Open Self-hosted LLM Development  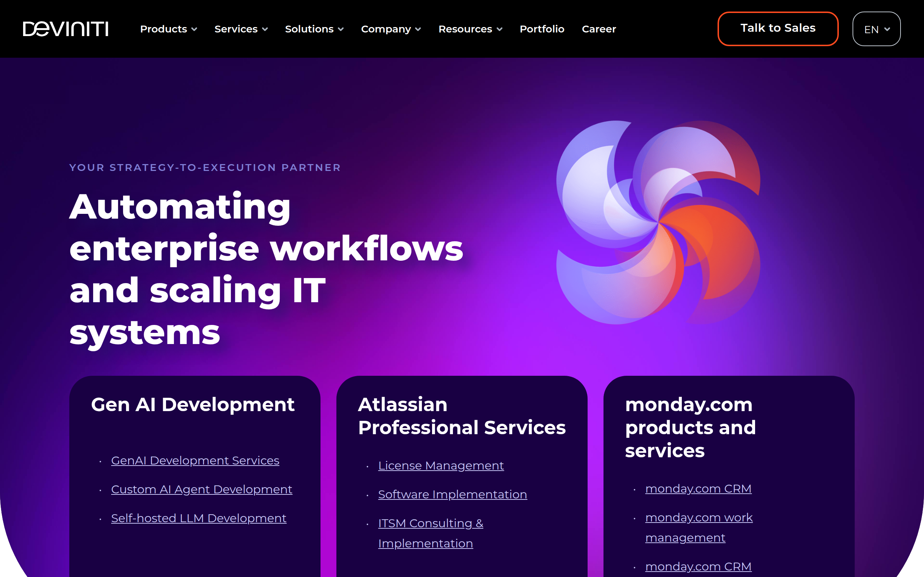(198, 518)
